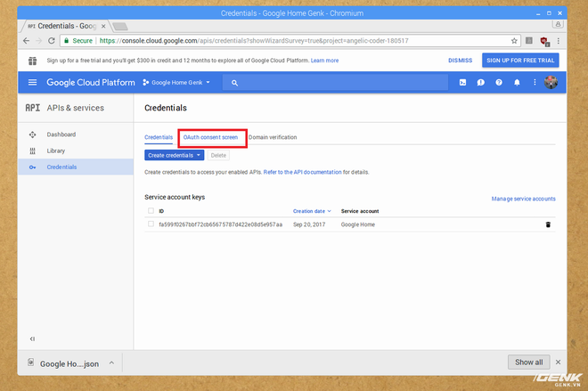Viewport: 588px width, 391px height.
Task: Click Show all downloads
Action: coord(528,362)
